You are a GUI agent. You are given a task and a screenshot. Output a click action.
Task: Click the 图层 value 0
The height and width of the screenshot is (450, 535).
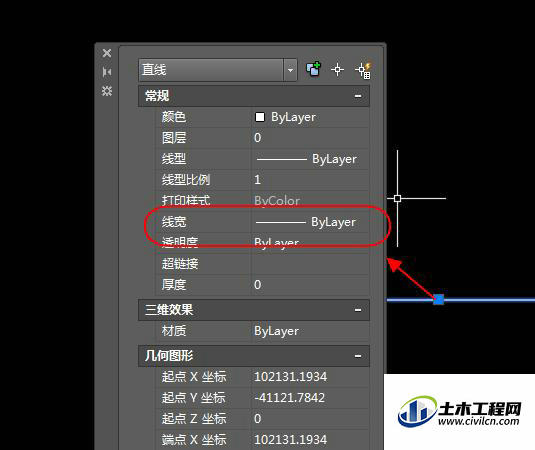tap(258, 138)
